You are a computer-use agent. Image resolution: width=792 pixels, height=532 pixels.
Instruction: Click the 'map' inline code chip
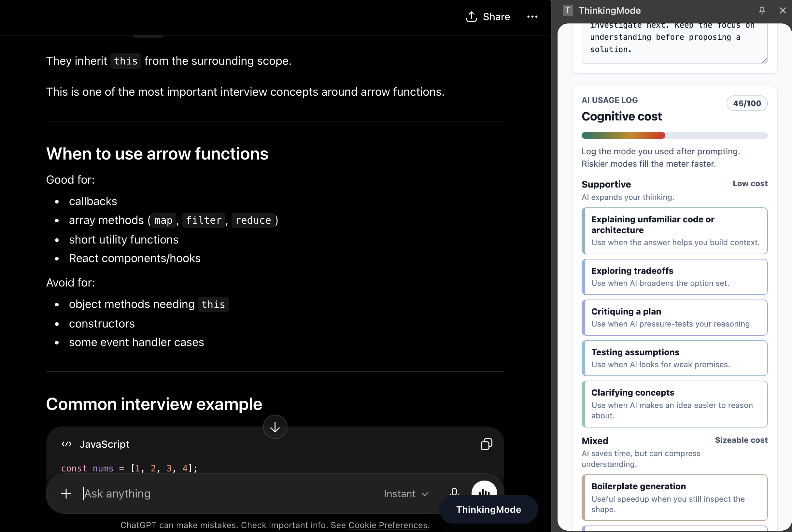point(163,220)
